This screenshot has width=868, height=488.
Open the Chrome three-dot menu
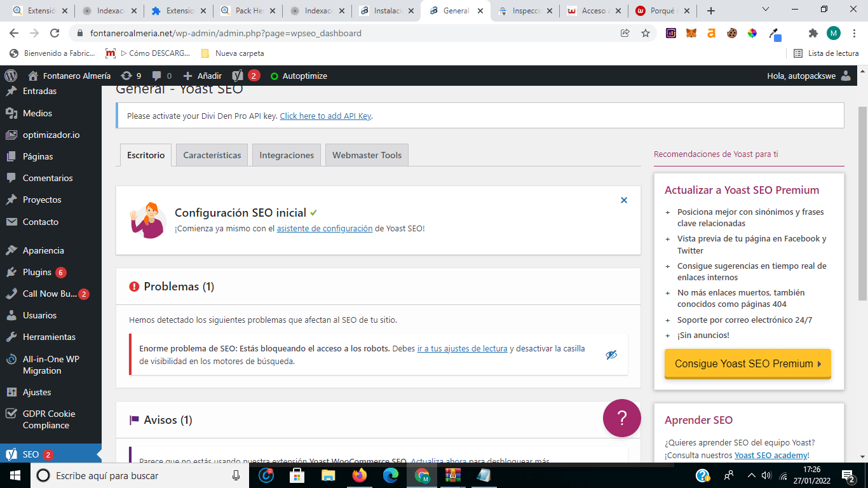point(853,33)
